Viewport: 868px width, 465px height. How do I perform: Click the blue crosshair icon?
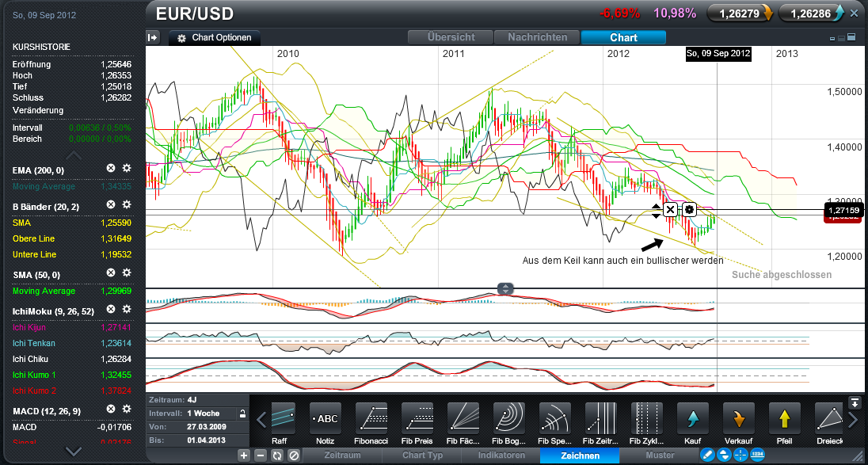tap(740, 455)
